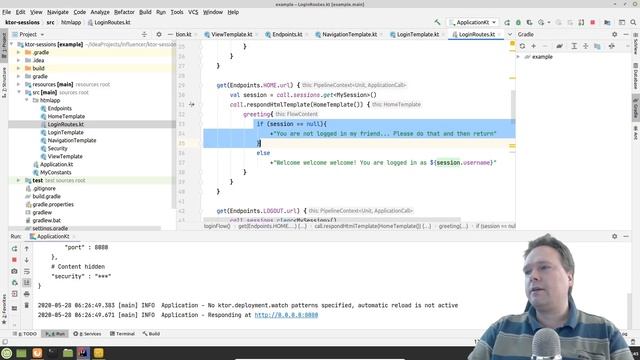The image size is (640, 360).
Task: Expand the example node in Gradle panel
Action: coord(519,57)
